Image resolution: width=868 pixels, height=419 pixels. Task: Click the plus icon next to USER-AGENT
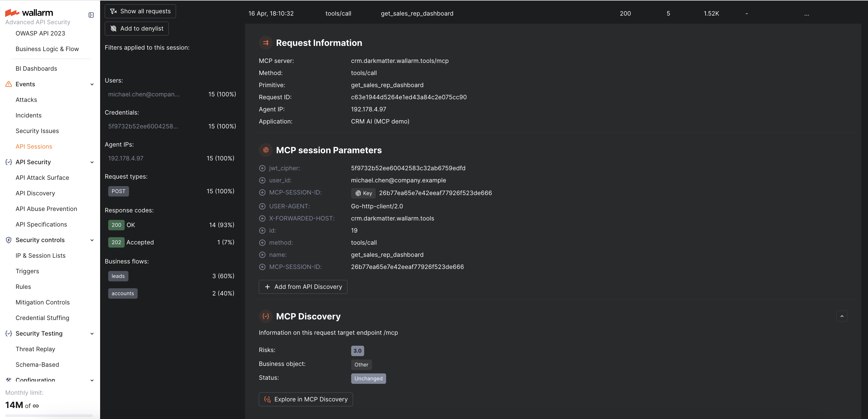click(x=262, y=206)
